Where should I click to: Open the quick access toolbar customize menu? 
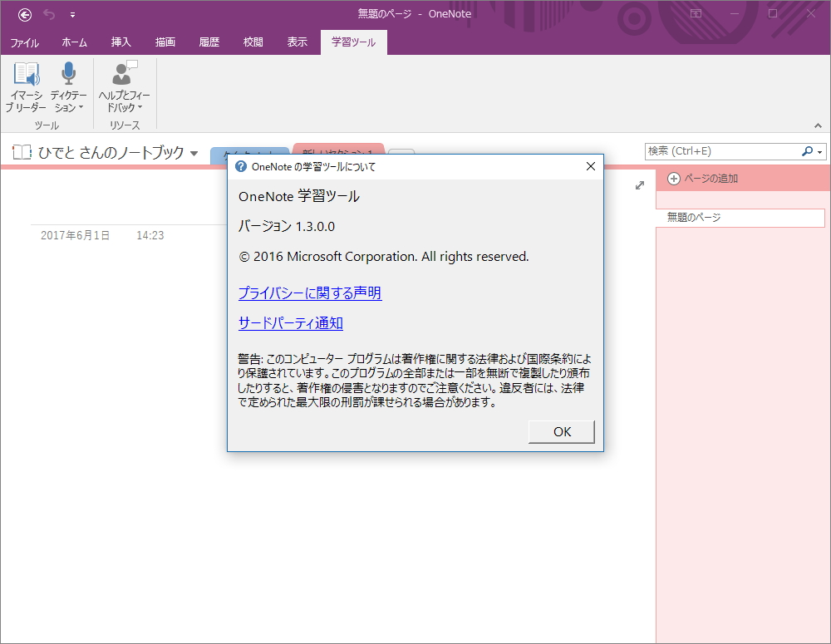click(x=73, y=14)
